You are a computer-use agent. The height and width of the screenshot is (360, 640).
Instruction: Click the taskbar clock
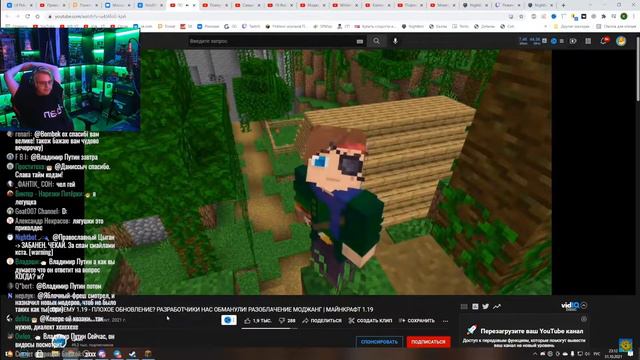613,353
